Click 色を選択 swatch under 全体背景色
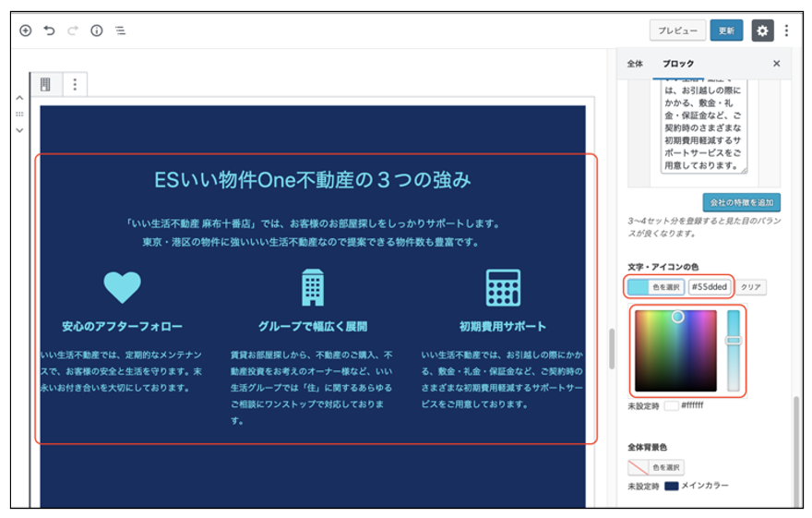 point(656,467)
